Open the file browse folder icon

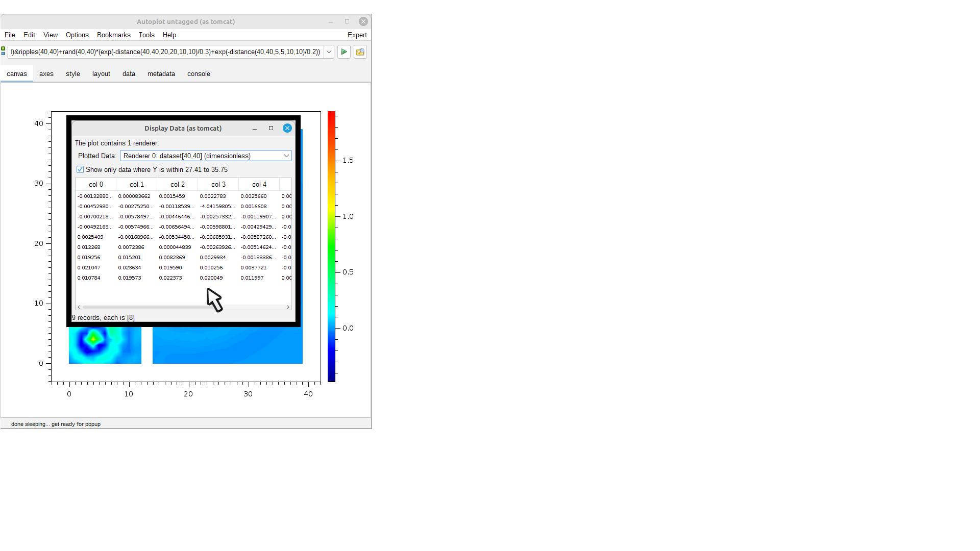pos(360,52)
